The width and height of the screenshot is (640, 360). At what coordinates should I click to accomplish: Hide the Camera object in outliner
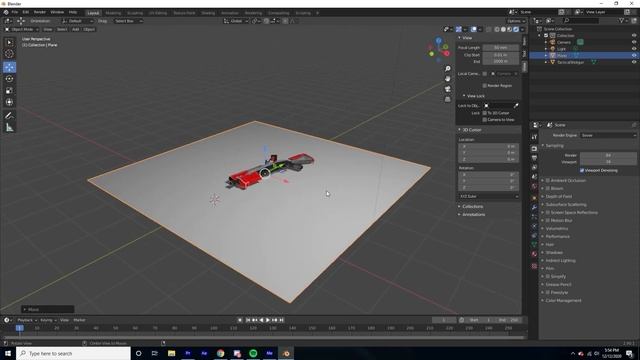634,42
